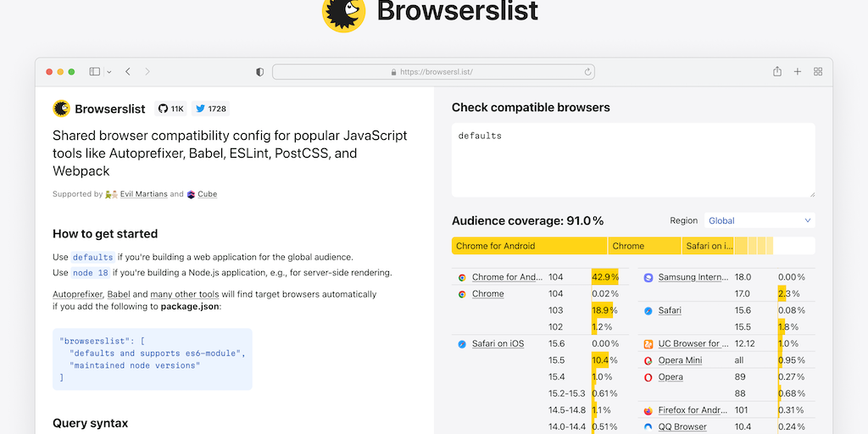The height and width of the screenshot is (434, 868).
Task: Click the Evil Martians link
Action: (x=143, y=194)
